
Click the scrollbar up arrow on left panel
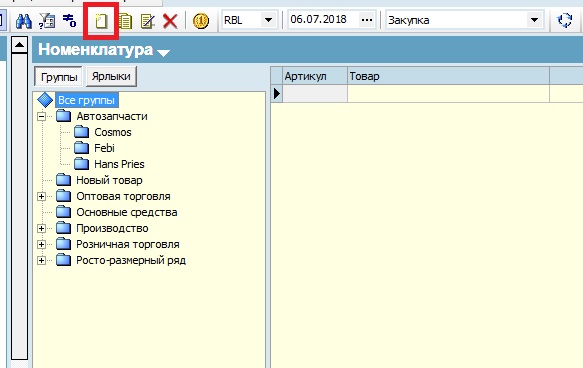click(19, 45)
